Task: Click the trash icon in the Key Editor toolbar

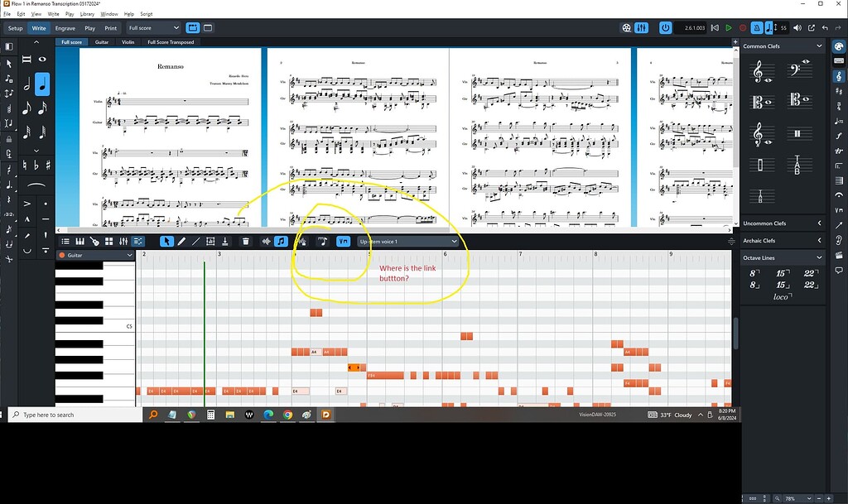Action: [244, 241]
